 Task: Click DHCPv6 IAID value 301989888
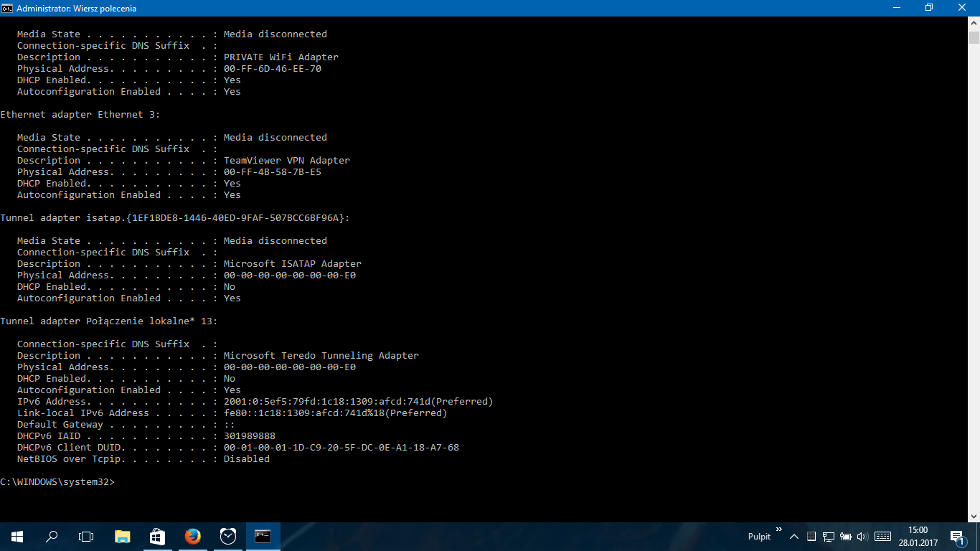[x=249, y=436]
